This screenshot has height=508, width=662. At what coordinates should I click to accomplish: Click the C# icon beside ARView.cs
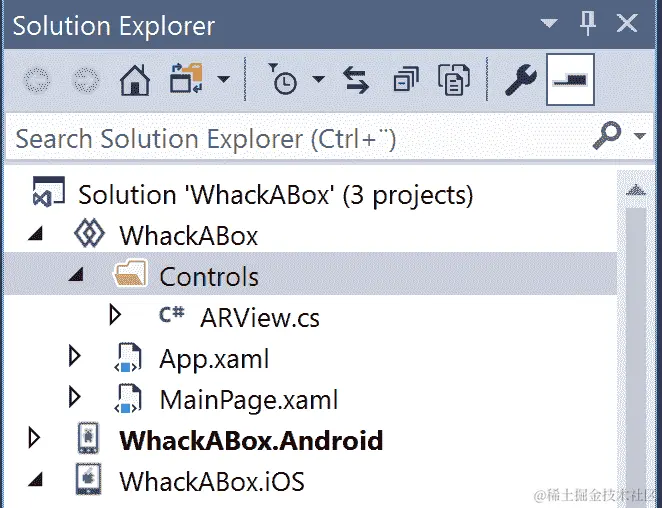tap(171, 314)
